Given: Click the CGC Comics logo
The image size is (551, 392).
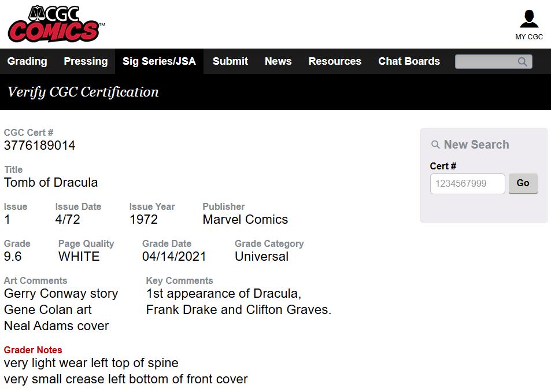Looking at the screenshot, I should tap(56, 24).
